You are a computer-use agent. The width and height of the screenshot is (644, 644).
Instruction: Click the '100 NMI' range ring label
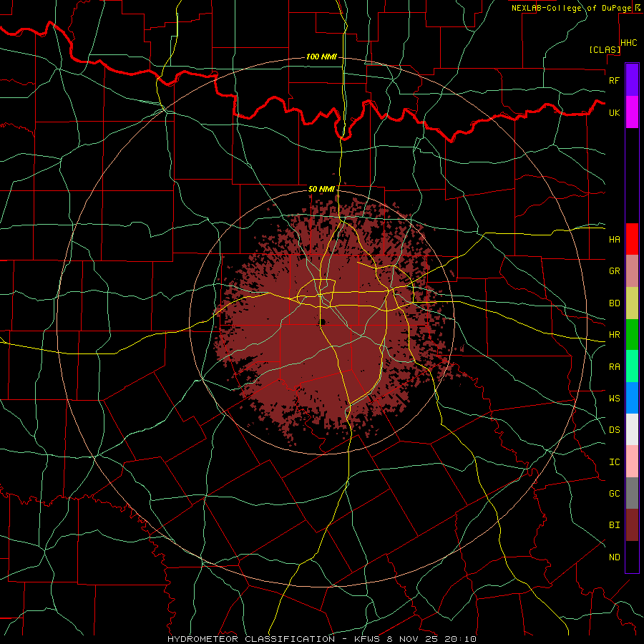click(321, 57)
